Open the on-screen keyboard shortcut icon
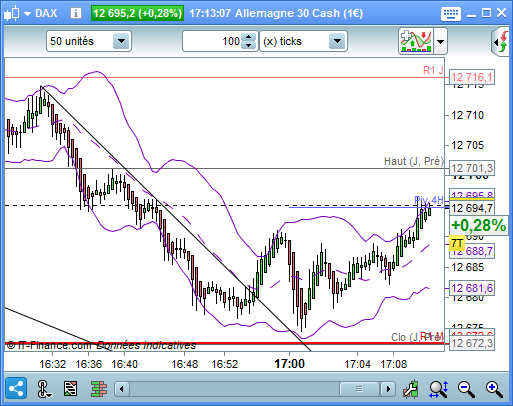The width and height of the screenshot is (513, 406). point(451,14)
